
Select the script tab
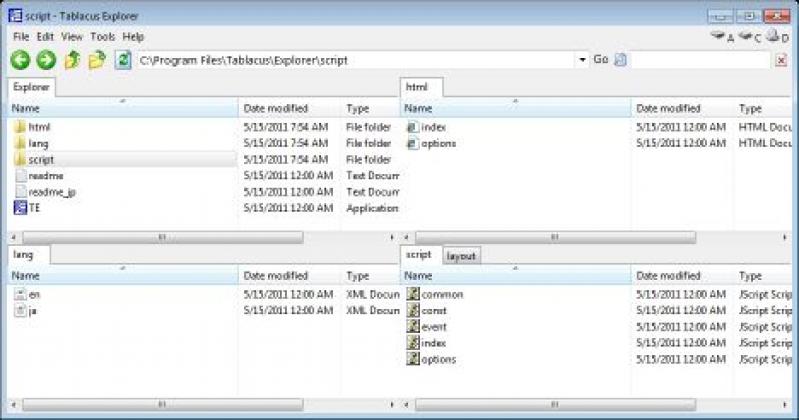[x=419, y=255]
